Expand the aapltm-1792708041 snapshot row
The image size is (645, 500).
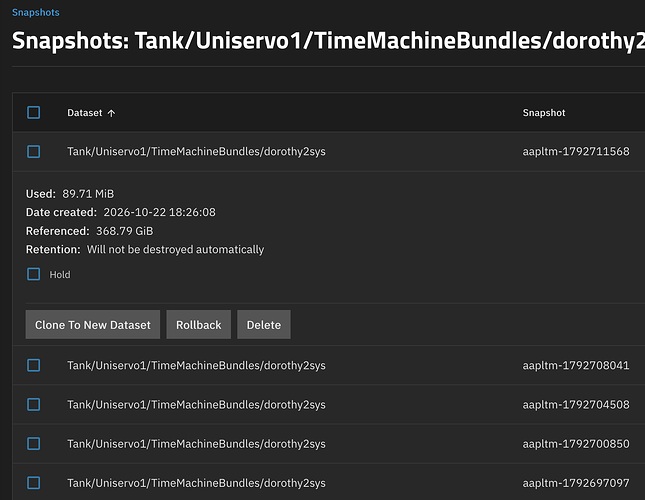point(329,365)
